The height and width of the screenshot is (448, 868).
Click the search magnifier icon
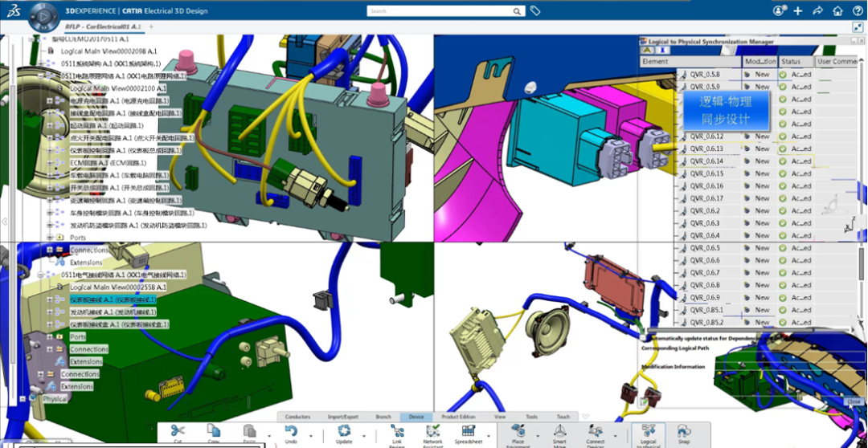517,11
